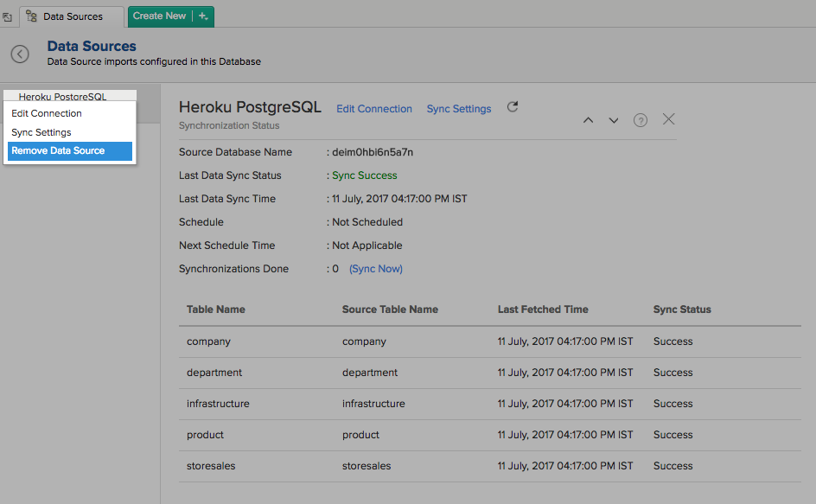Click the Sync Now link
The image size is (816, 504).
[x=376, y=269]
